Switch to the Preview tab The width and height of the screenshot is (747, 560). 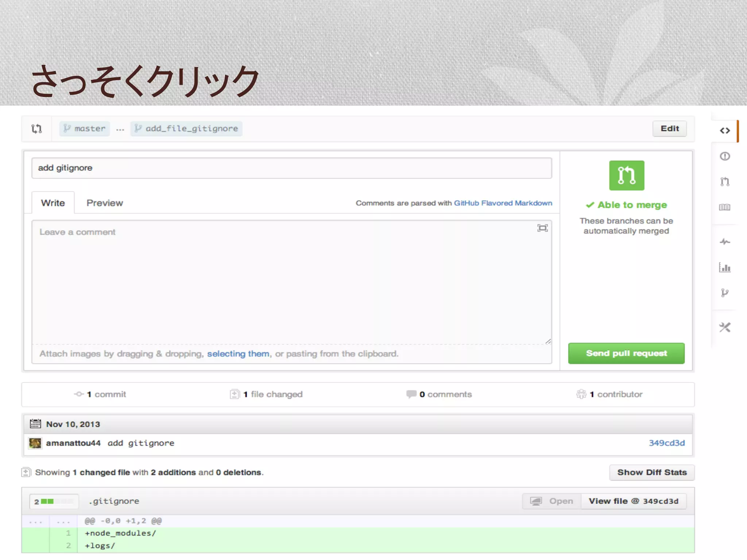pos(105,203)
